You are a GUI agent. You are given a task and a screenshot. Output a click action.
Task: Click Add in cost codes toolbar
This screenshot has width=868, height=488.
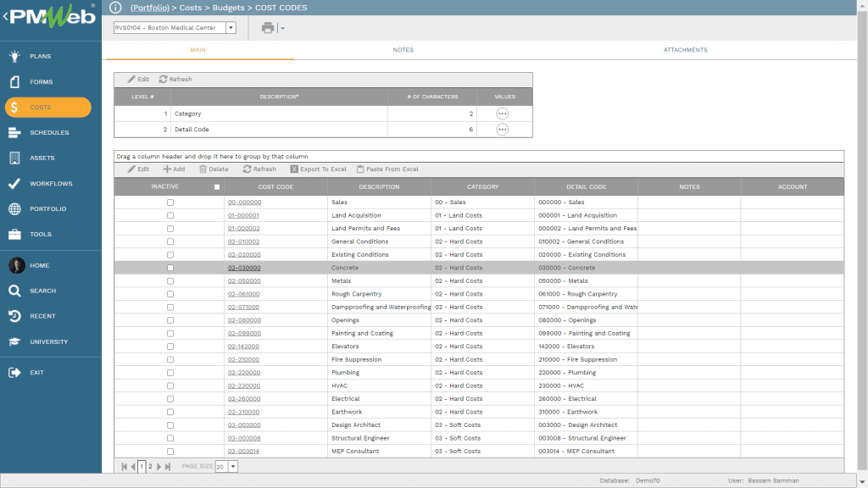click(174, 169)
